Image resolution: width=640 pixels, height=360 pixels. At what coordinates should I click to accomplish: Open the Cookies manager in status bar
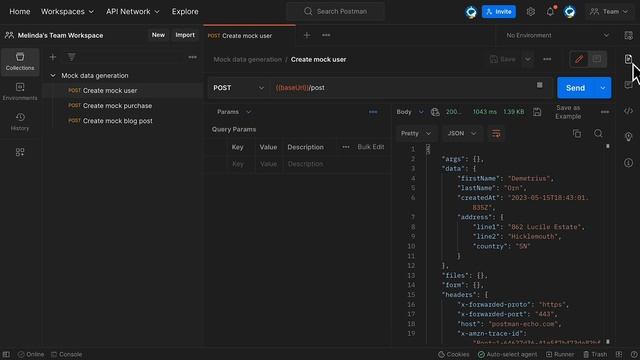point(453,354)
